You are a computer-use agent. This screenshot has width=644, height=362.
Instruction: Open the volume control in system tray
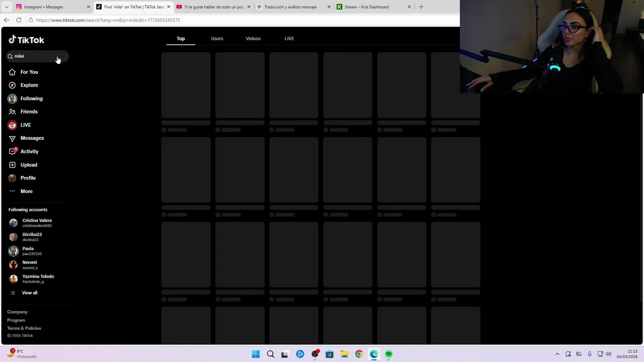pyautogui.click(x=608, y=354)
